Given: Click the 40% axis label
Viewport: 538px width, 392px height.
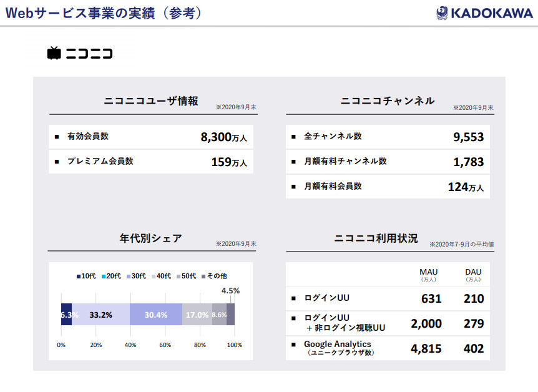Looking at the screenshot, I should 130,345.
